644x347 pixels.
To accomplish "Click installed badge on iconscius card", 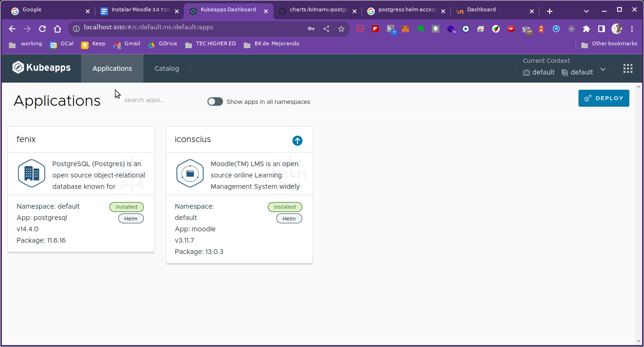I will (x=285, y=207).
